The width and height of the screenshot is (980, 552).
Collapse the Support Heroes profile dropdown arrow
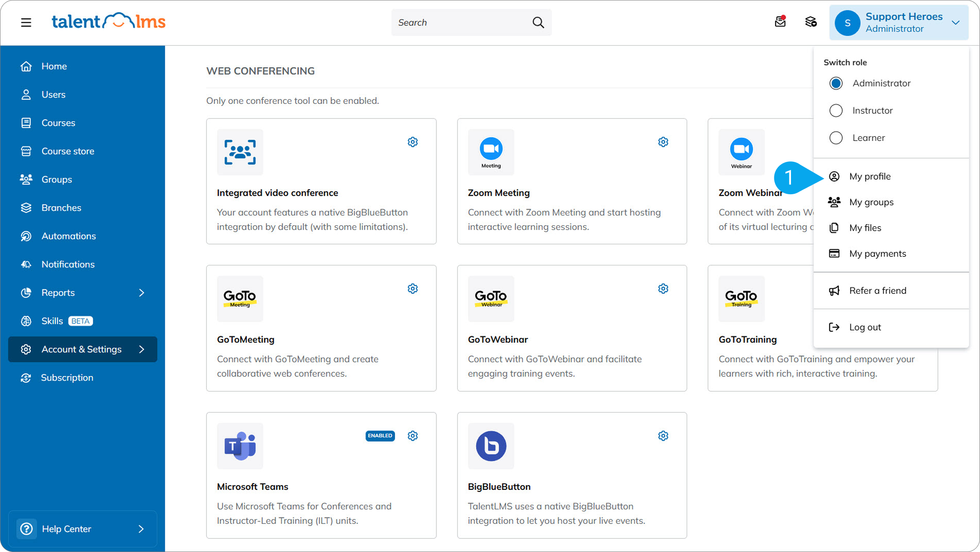tap(955, 23)
